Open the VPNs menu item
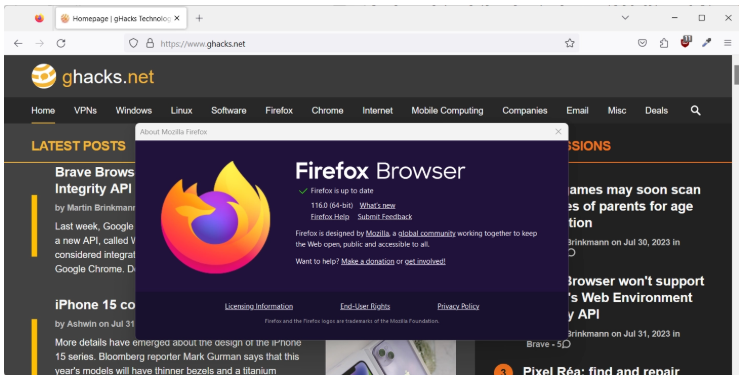This screenshot has height=375, width=739. (x=85, y=111)
